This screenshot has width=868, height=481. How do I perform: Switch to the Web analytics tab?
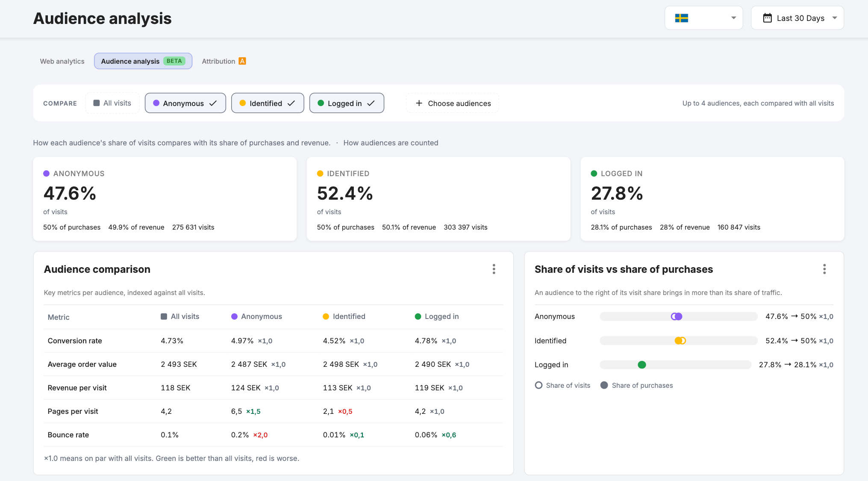click(x=62, y=61)
